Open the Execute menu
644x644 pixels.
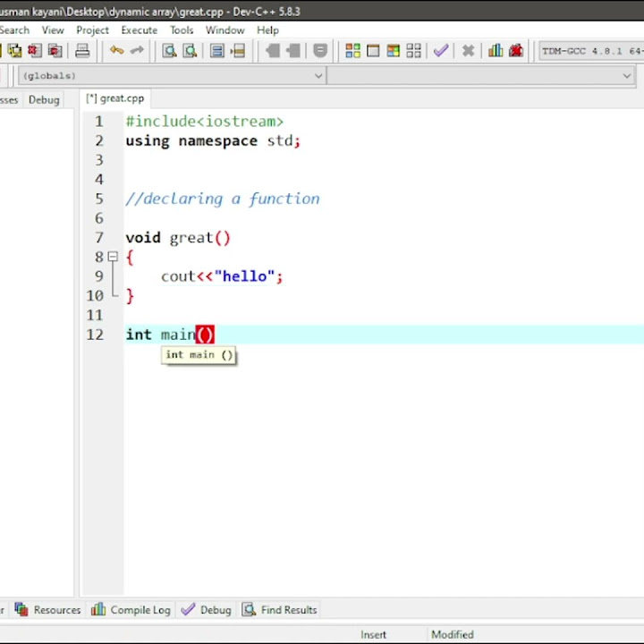pyautogui.click(x=140, y=30)
